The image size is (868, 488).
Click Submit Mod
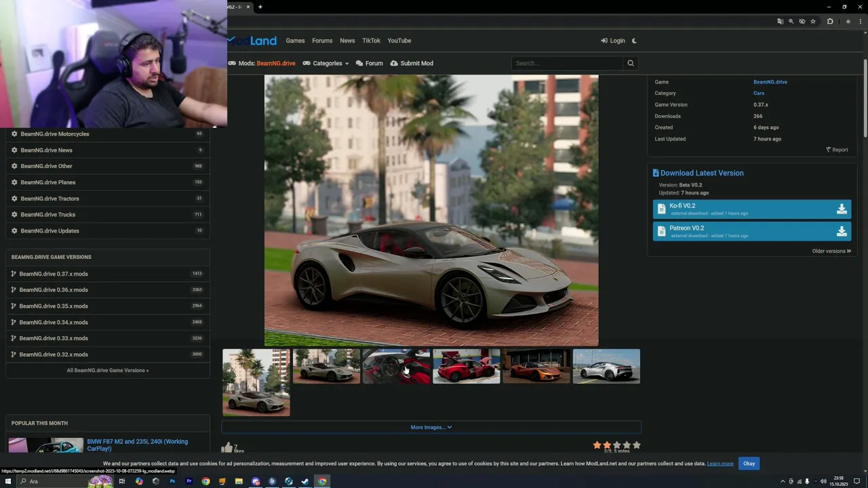(x=412, y=63)
